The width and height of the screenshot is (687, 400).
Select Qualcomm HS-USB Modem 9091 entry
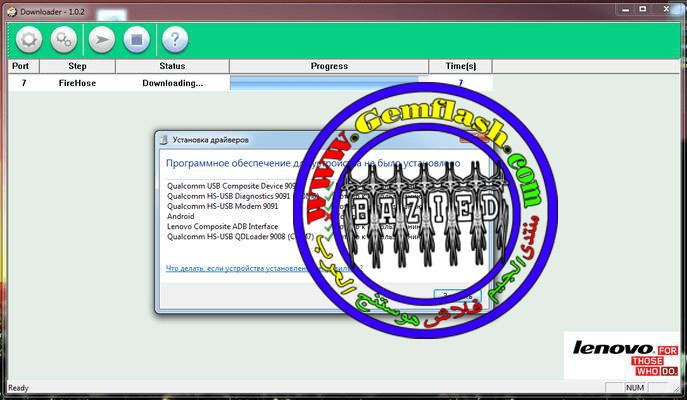click(223, 206)
